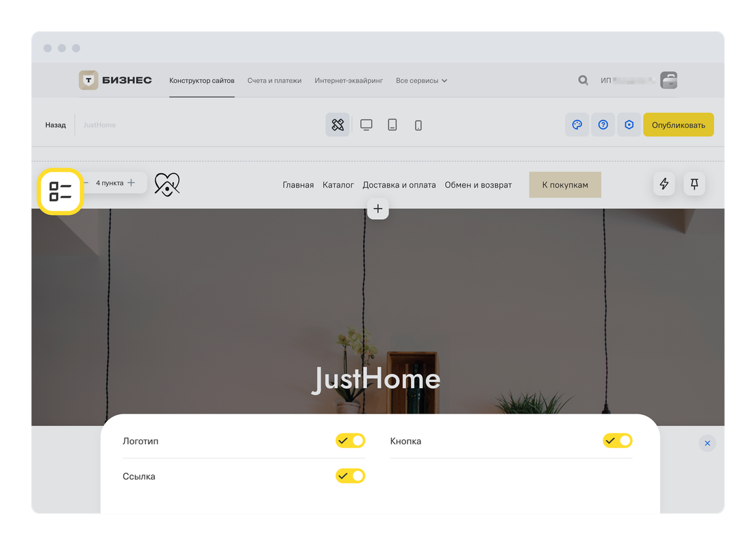Switch to tablet preview icon

click(392, 125)
